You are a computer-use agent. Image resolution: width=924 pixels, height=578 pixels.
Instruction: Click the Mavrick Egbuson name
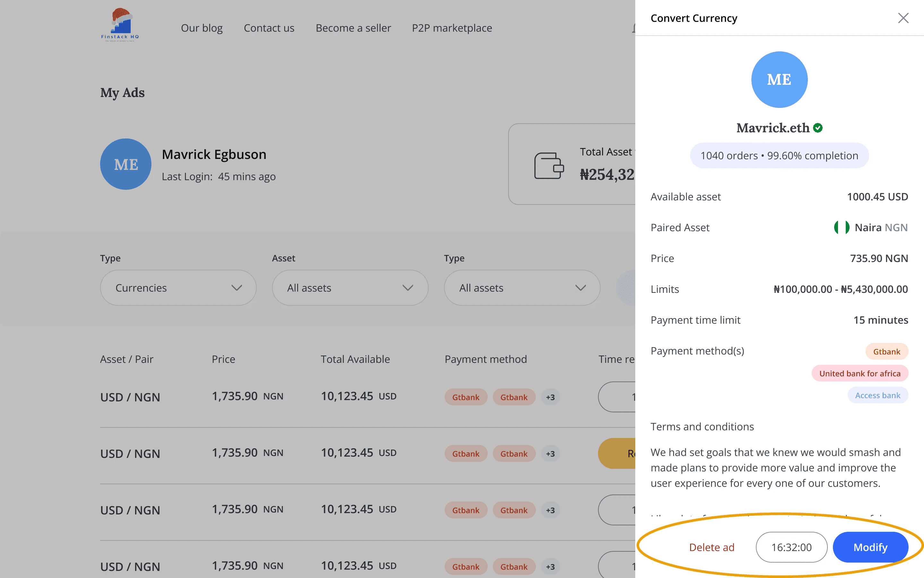214,154
